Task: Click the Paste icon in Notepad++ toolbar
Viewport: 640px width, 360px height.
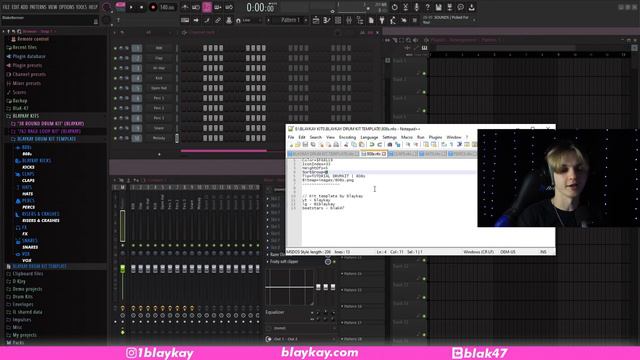Action: [362, 144]
